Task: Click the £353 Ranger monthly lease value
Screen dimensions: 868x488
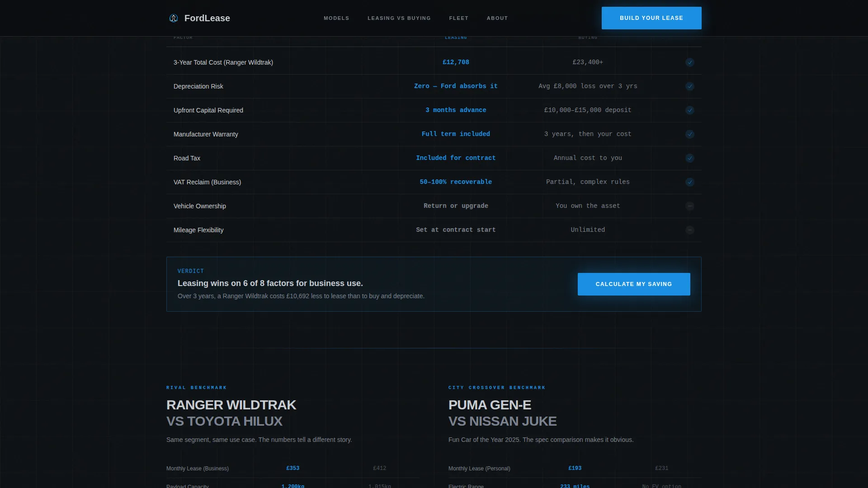Action: tap(293, 468)
